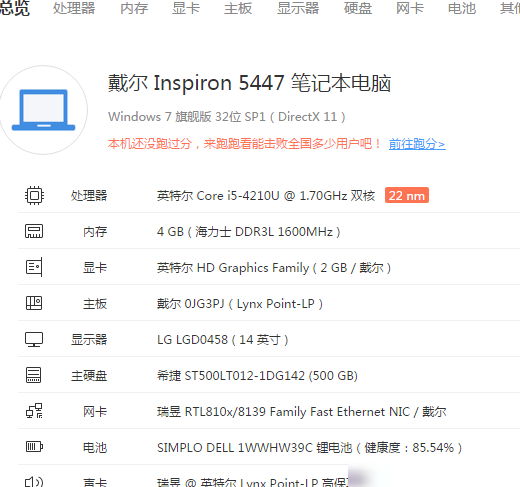Follow the 前往跑分 benchmark link
This screenshot has width=520, height=487.
pos(417,144)
